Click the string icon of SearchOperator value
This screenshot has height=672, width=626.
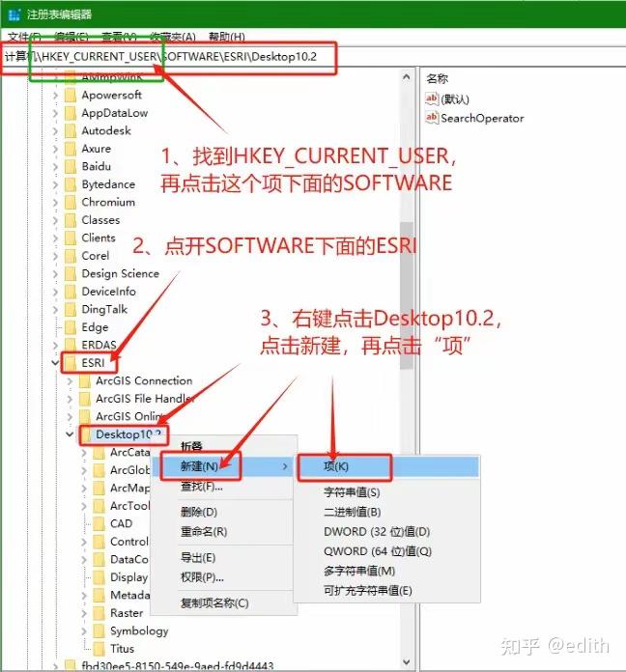pyautogui.click(x=432, y=118)
